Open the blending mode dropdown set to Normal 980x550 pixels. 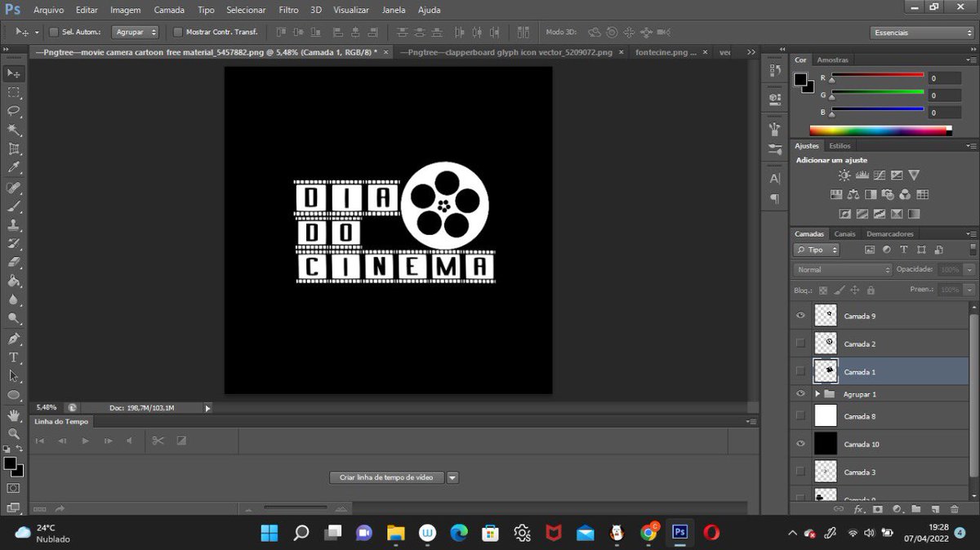[x=841, y=268]
